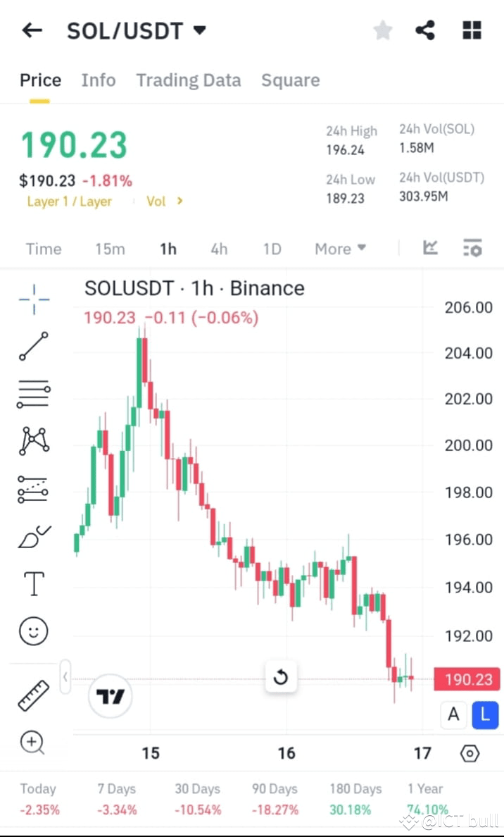Choose the XABCD pattern drawing tool
Screen dimensions: 504x837
pos(32,441)
